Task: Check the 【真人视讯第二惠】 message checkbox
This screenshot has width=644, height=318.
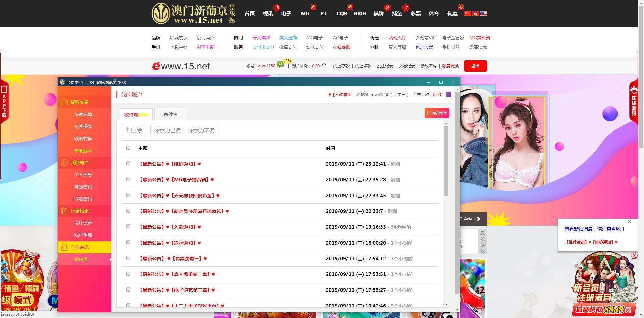Action: click(128, 274)
